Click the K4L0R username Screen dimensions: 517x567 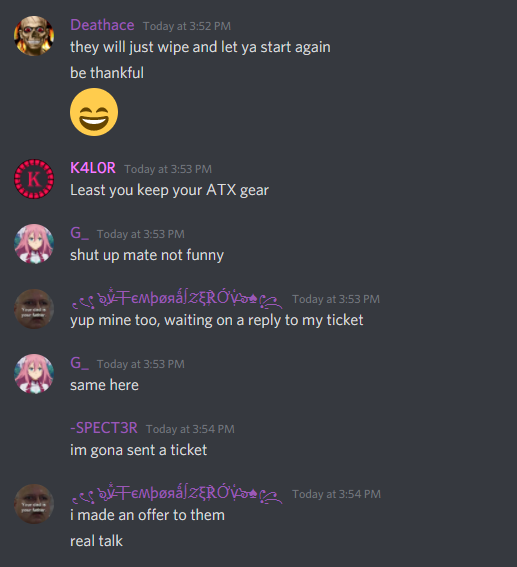click(93, 168)
